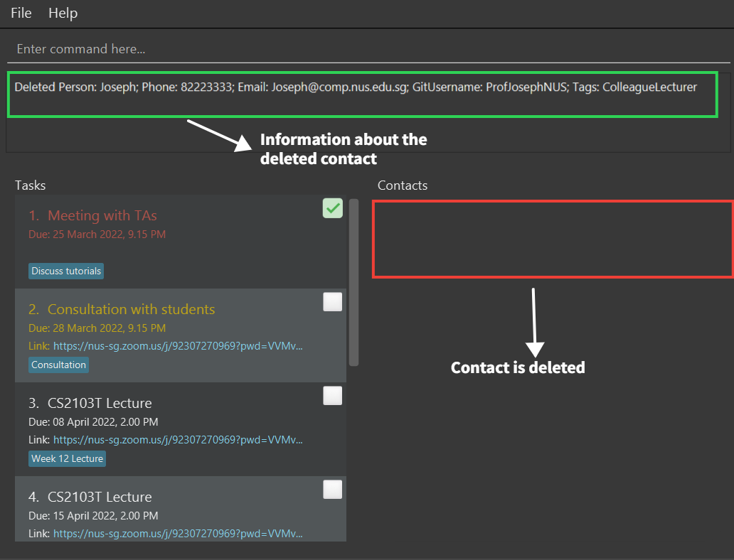This screenshot has height=560, width=734.
Task: Tick the 'Consultation with students' task checkbox
Action: click(x=332, y=302)
